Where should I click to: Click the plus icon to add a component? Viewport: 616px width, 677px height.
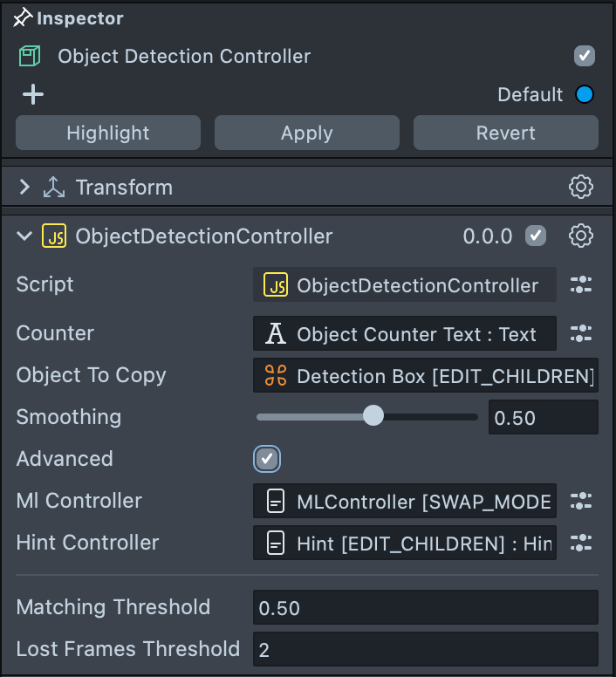tap(33, 94)
